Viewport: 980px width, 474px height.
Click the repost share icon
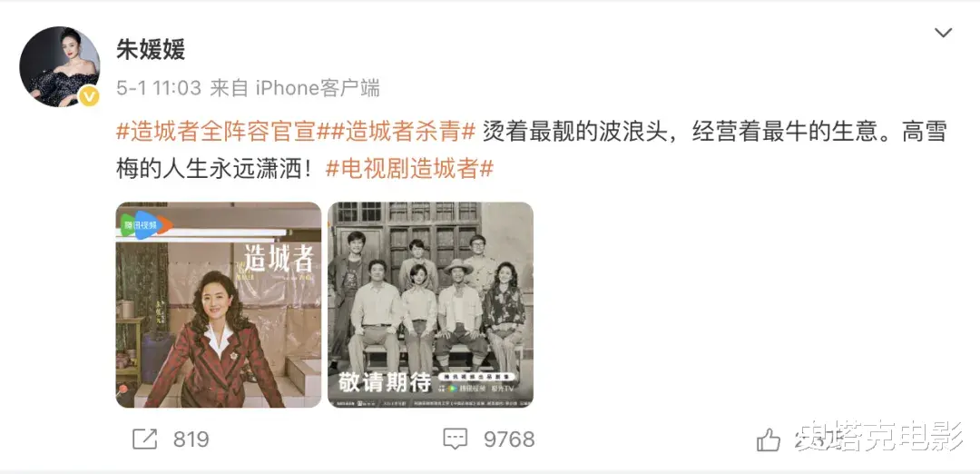coord(145,439)
